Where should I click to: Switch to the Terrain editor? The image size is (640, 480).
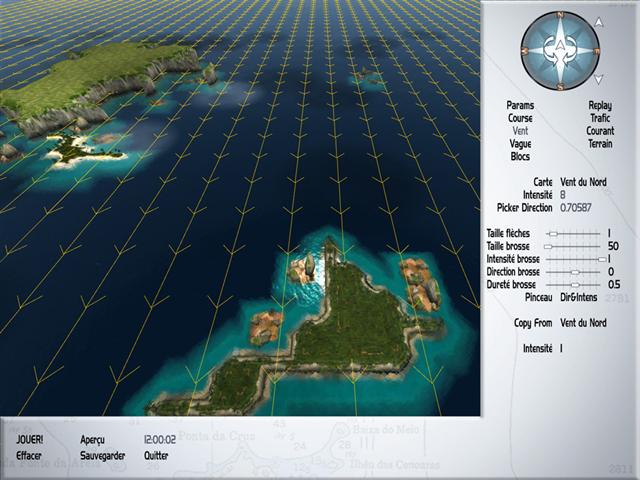click(x=600, y=144)
